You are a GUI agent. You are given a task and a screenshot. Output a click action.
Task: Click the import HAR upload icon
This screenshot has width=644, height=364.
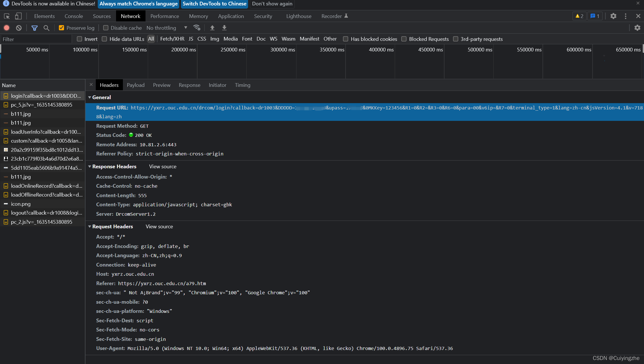[x=212, y=28]
